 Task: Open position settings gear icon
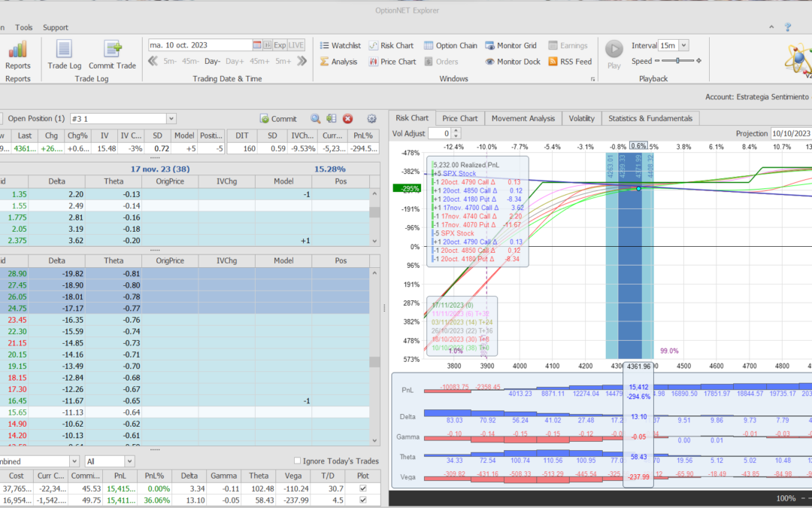click(x=371, y=119)
